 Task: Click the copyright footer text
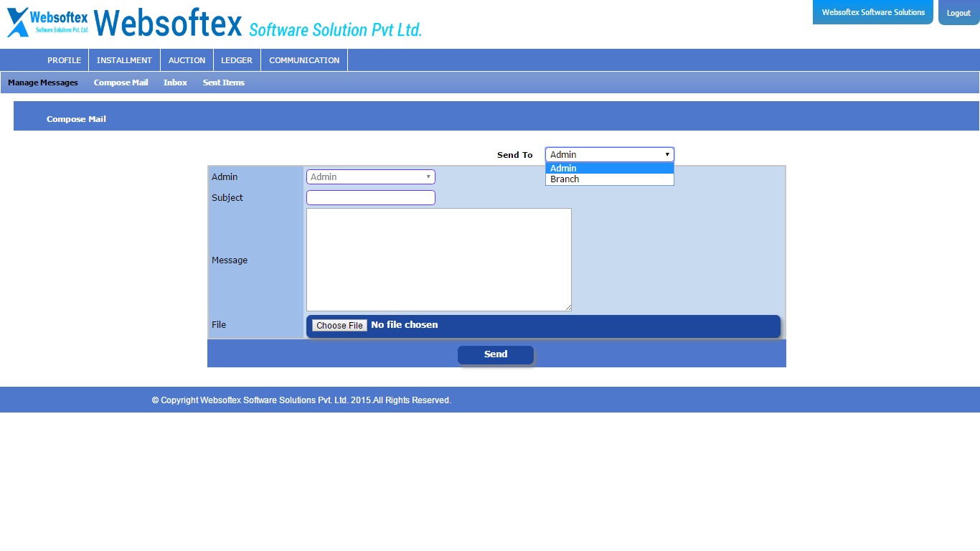301,400
